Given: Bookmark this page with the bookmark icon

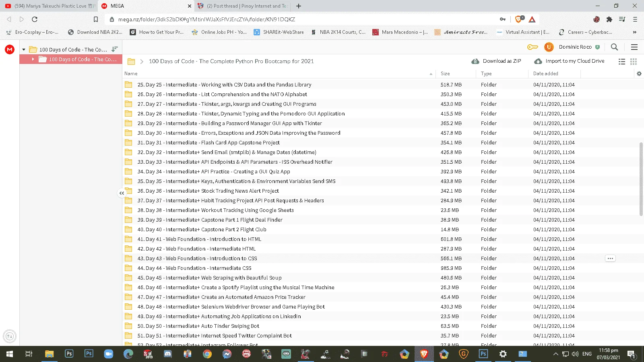Looking at the screenshot, I should pos(96,19).
